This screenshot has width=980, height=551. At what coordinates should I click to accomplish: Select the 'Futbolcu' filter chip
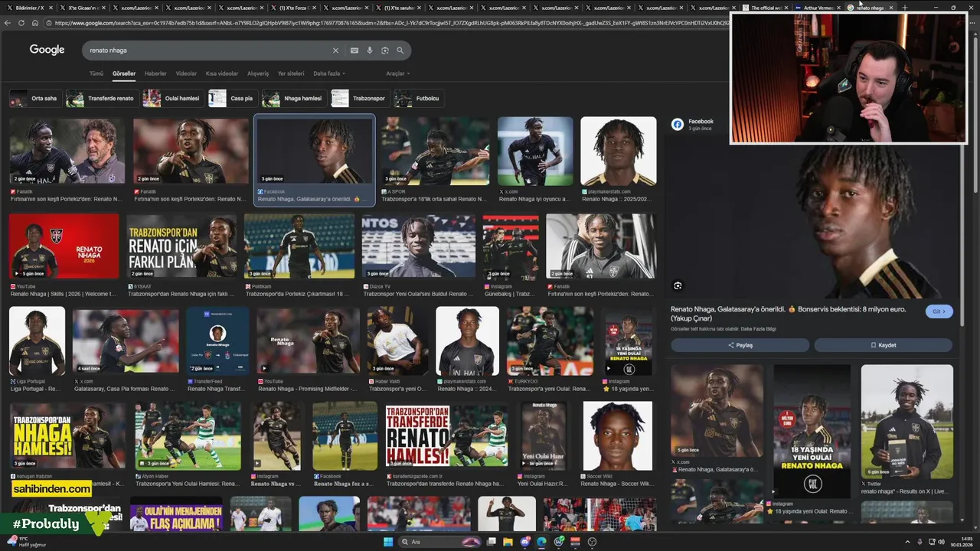(419, 98)
